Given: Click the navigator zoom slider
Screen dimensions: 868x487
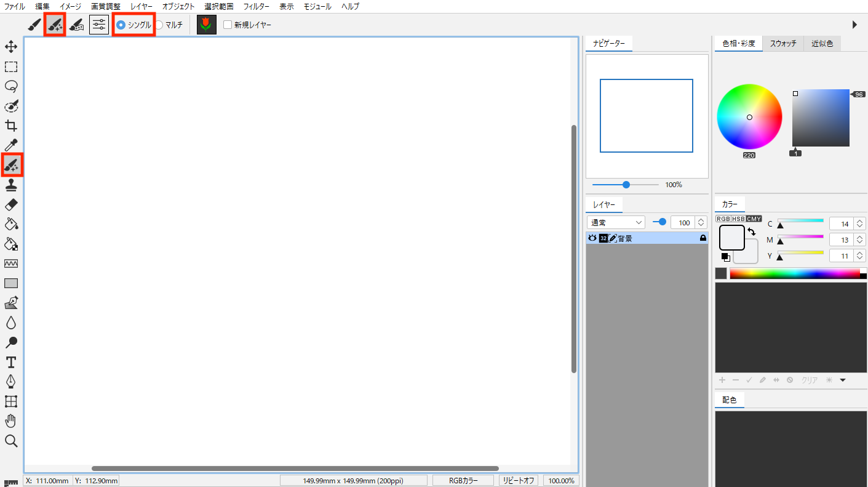Looking at the screenshot, I should tap(626, 185).
